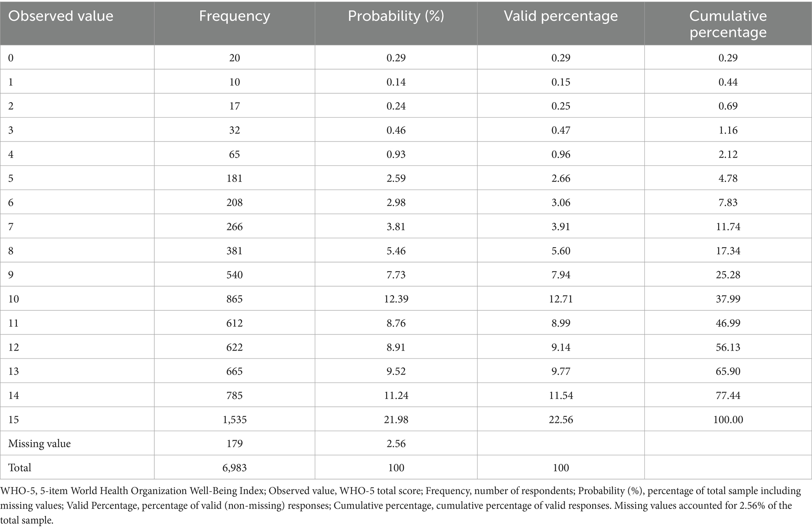The image size is (812, 529).
Task: Click the observed value 15 cell
Action: pyautogui.click(x=77, y=419)
